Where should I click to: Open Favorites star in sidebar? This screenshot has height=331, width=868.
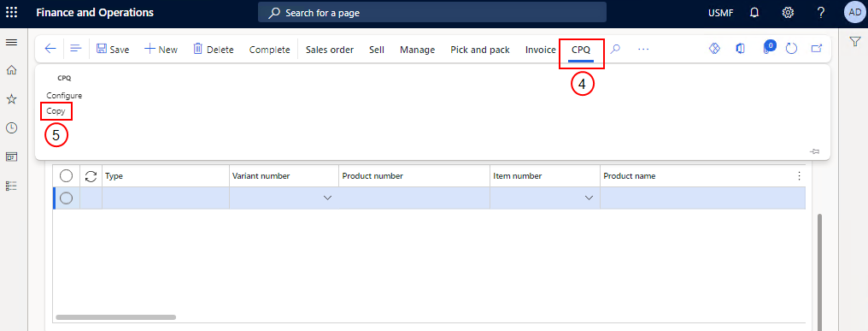coord(11,99)
